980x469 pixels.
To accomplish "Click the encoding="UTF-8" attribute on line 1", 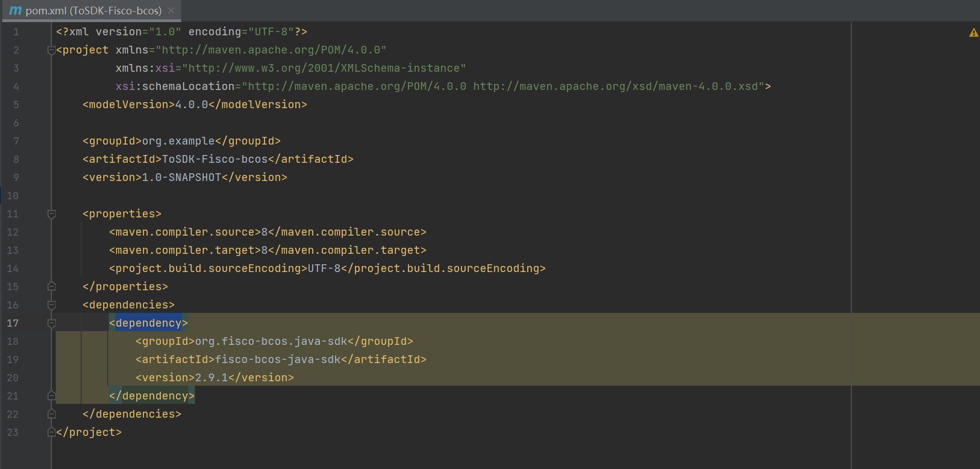I will point(241,32).
